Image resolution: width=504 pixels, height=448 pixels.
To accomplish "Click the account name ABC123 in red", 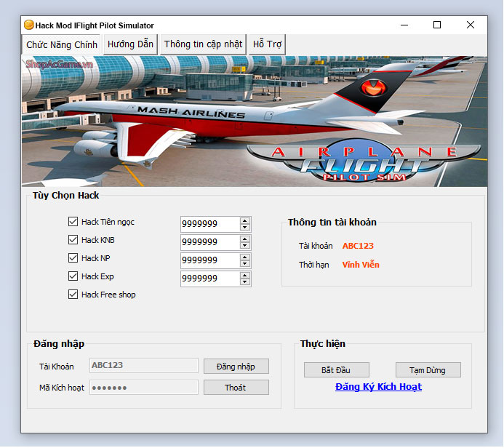I will [x=358, y=246].
